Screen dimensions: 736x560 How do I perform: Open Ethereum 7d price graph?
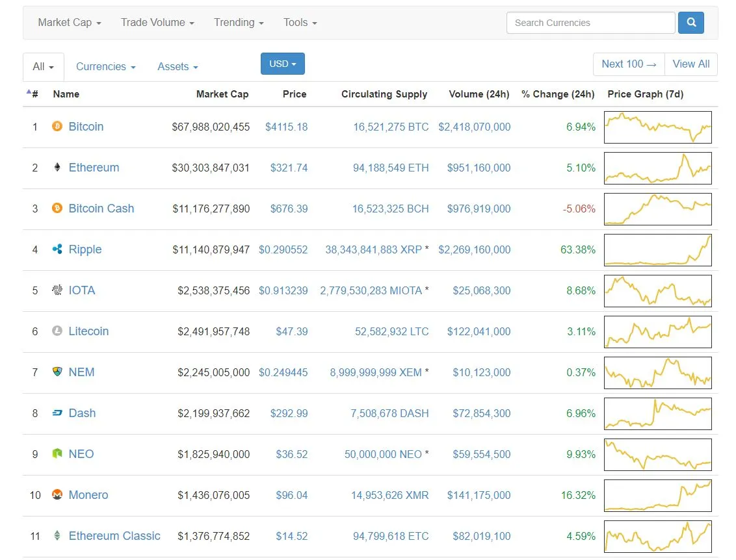[x=657, y=168]
